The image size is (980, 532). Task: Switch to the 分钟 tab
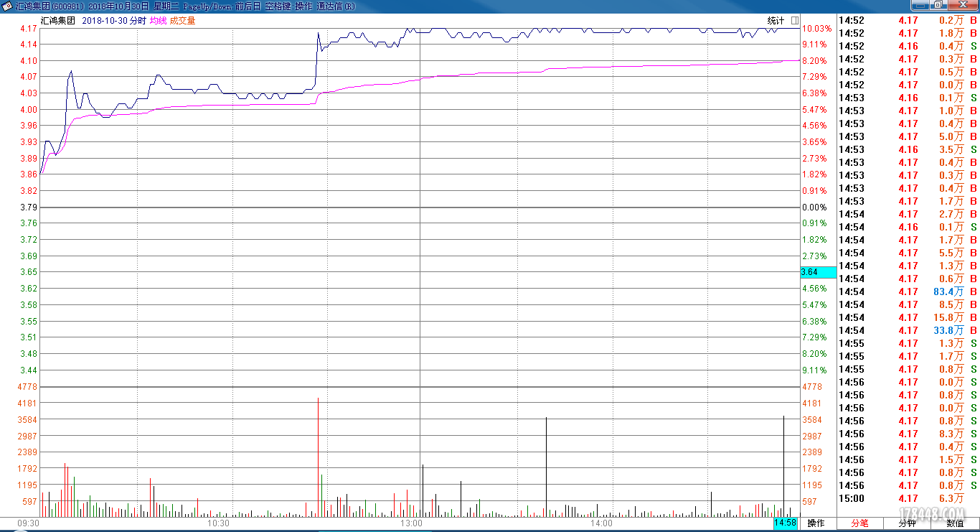coord(907,523)
